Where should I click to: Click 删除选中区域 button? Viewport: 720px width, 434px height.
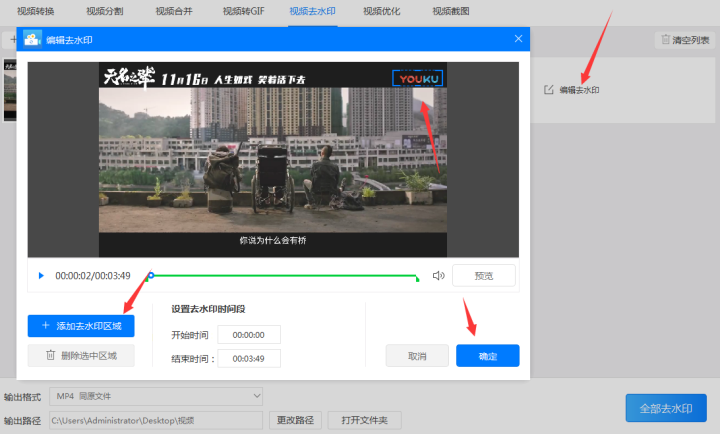81,355
